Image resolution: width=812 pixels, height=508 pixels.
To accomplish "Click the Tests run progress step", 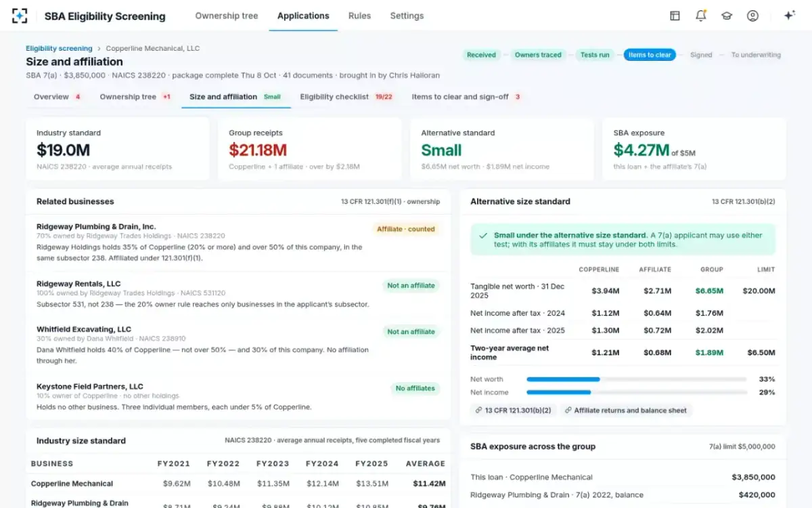I will pos(595,55).
